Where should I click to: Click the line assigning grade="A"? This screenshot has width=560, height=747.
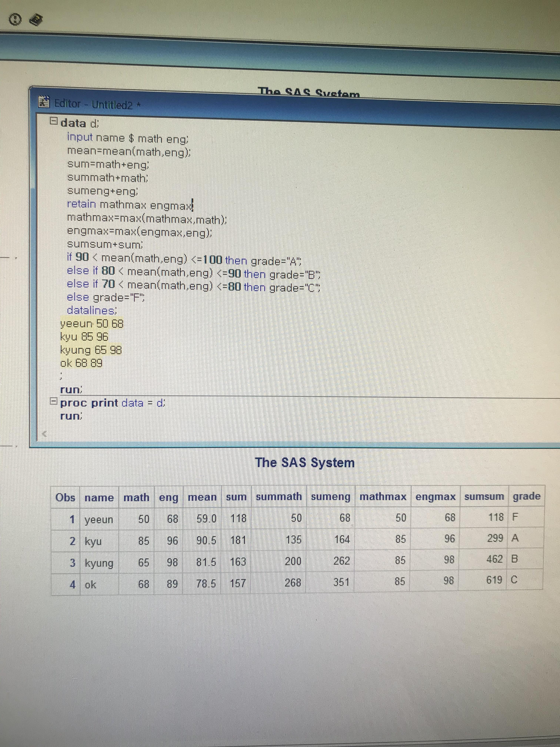pos(184,259)
